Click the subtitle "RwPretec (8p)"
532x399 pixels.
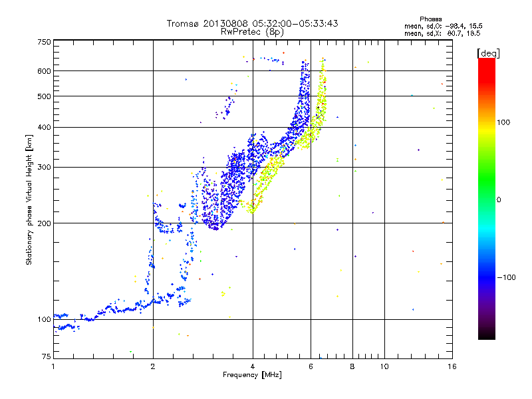coord(252,32)
